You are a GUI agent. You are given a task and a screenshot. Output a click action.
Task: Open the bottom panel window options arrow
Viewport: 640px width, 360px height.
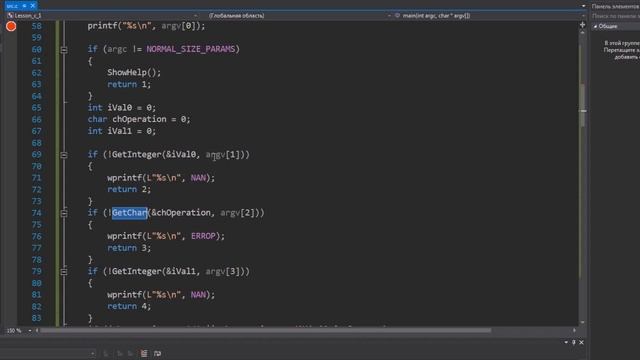coord(566,342)
